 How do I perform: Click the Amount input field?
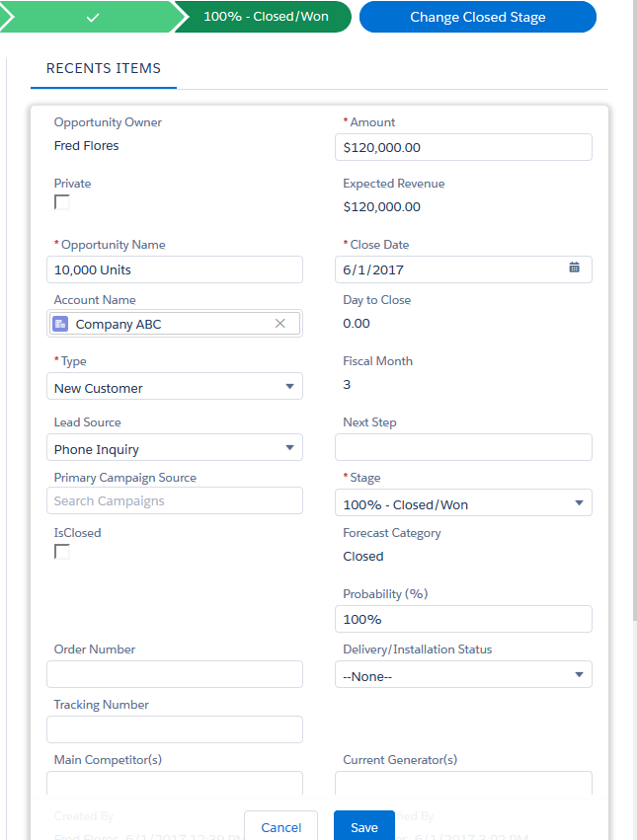463,147
